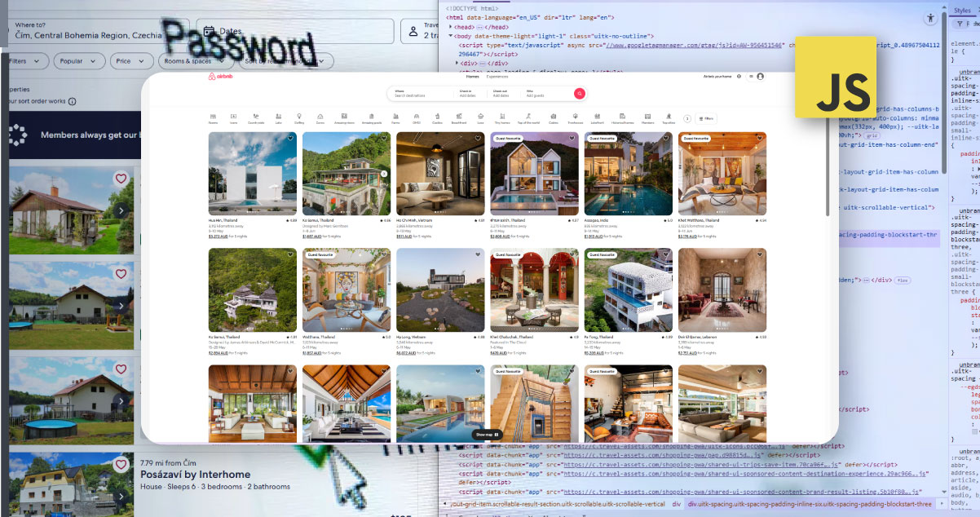The width and height of the screenshot is (980, 517).
Task: Click the red search icon in Airbnb search bar
Action: tap(579, 94)
